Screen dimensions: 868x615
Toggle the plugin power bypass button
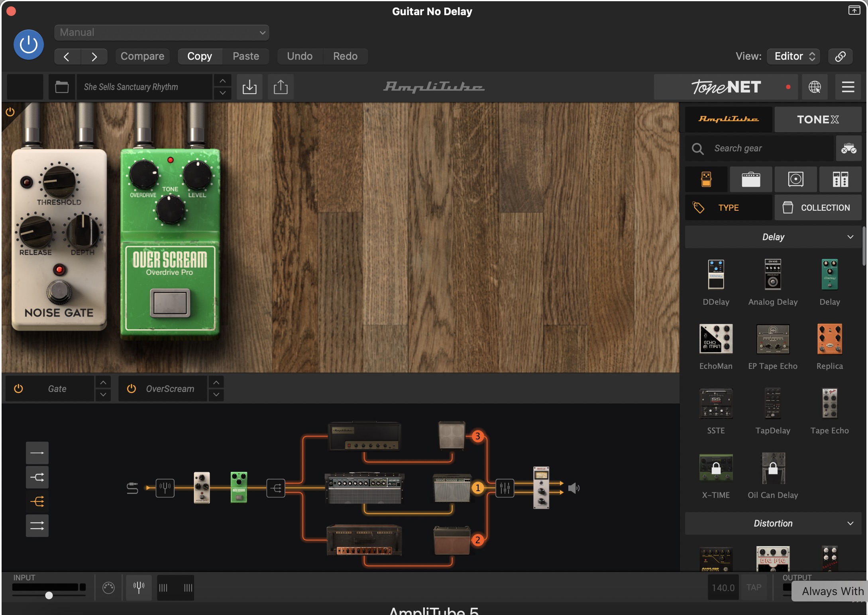pos(28,45)
